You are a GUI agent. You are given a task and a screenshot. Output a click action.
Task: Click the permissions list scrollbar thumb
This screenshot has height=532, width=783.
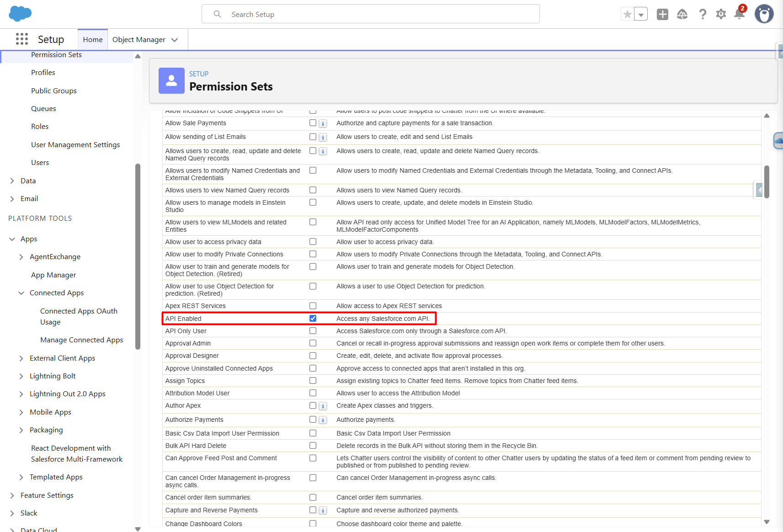pos(767,181)
